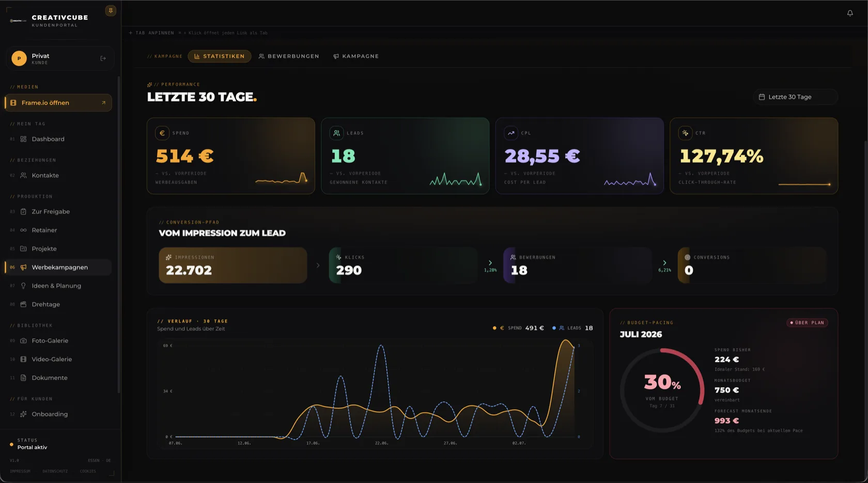This screenshot has height=483, width=868.
Task: Open the CTR 127,74% card
Action: (x=754, y=156)
